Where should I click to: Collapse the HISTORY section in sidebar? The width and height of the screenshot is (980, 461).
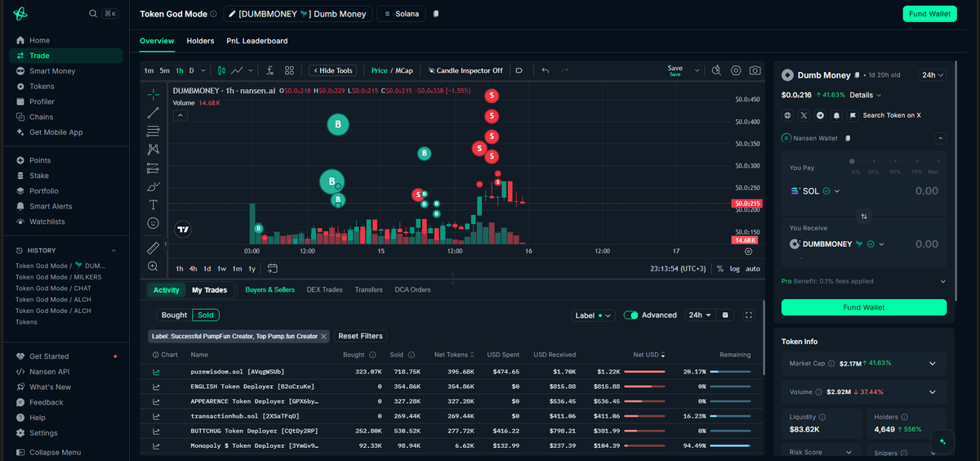[114, 250]
